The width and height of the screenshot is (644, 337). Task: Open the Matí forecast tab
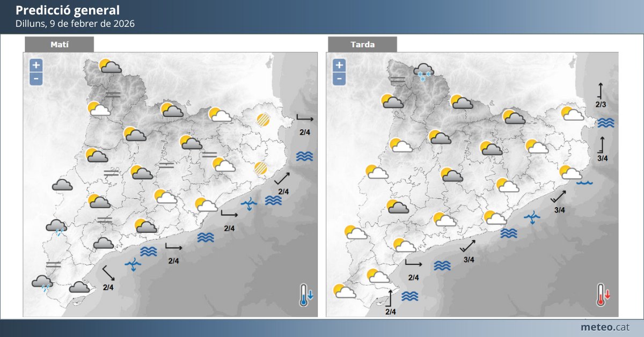[x=59, y=45]
